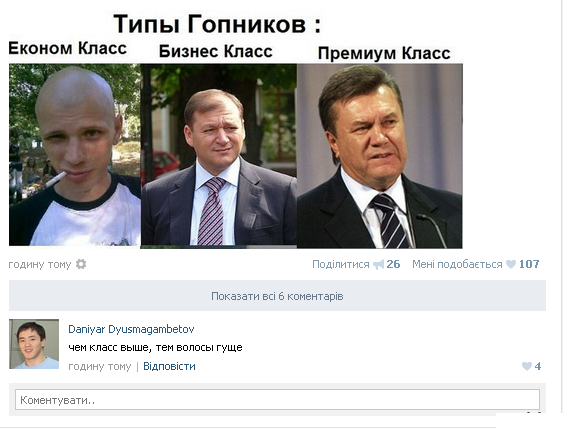569x429 pixels.
Task: Click the gear settings icon beside post time
Action: pos(81,264)
